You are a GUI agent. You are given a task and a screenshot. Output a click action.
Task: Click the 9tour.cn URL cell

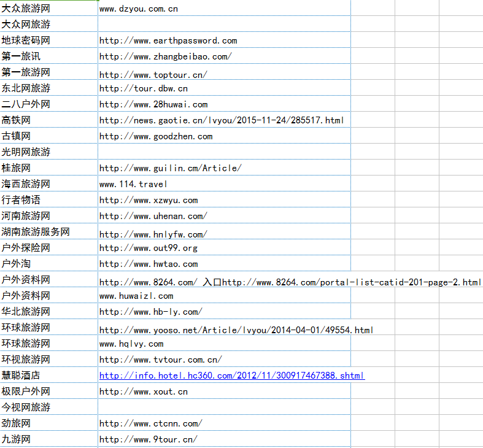pos(224,439)
